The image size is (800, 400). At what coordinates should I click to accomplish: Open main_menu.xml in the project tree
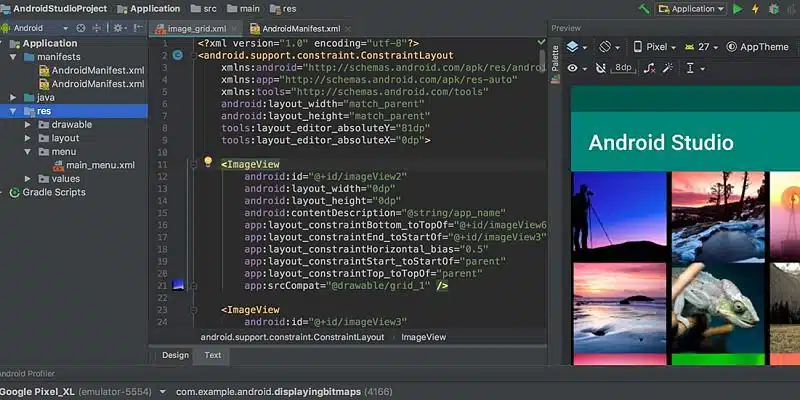99,165
